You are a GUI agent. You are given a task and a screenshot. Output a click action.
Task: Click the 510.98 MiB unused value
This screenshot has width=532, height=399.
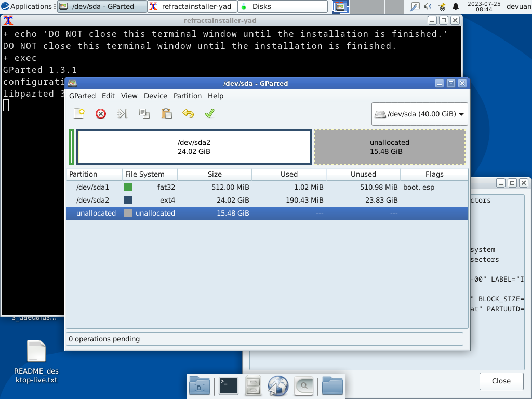click(x=379, y=187)
